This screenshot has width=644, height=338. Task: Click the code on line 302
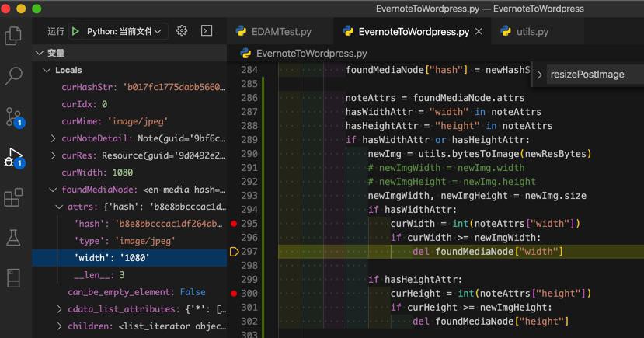(x=490, y=322)
